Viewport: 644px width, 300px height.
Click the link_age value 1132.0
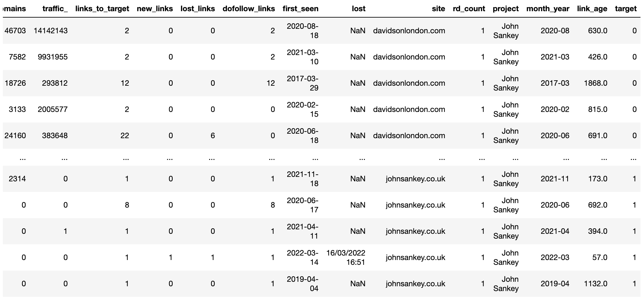tap(595, 284)
